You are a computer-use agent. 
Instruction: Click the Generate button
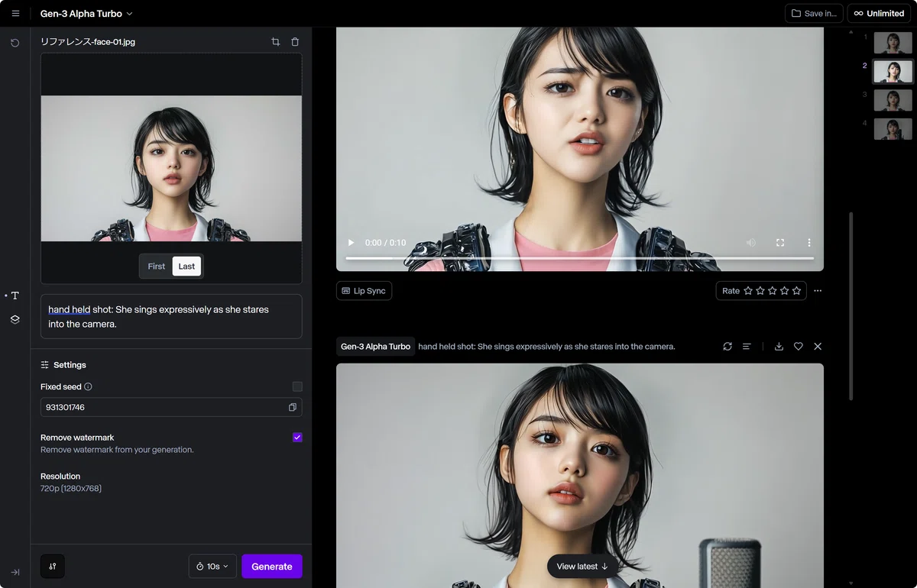pos(272,566)
